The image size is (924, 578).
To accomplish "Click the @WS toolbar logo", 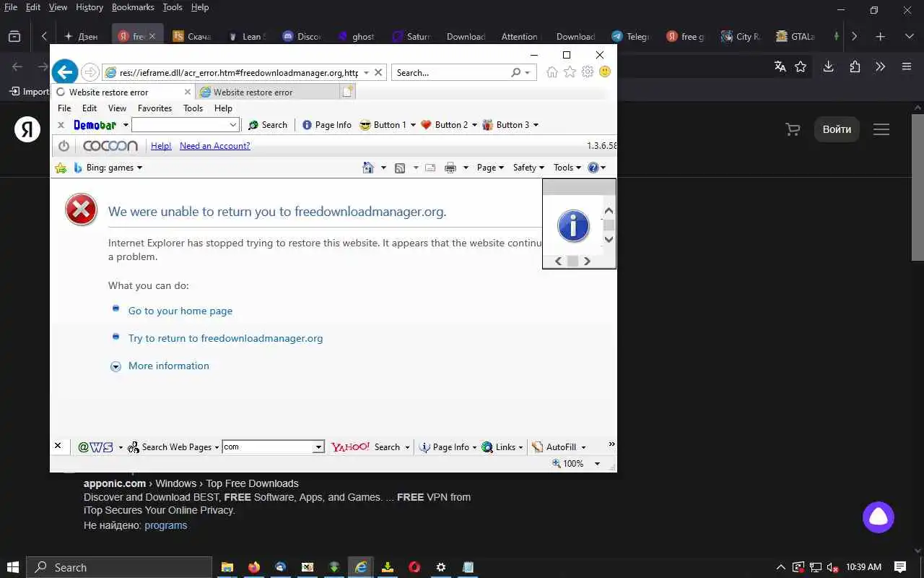I will (x=95, y=447).
